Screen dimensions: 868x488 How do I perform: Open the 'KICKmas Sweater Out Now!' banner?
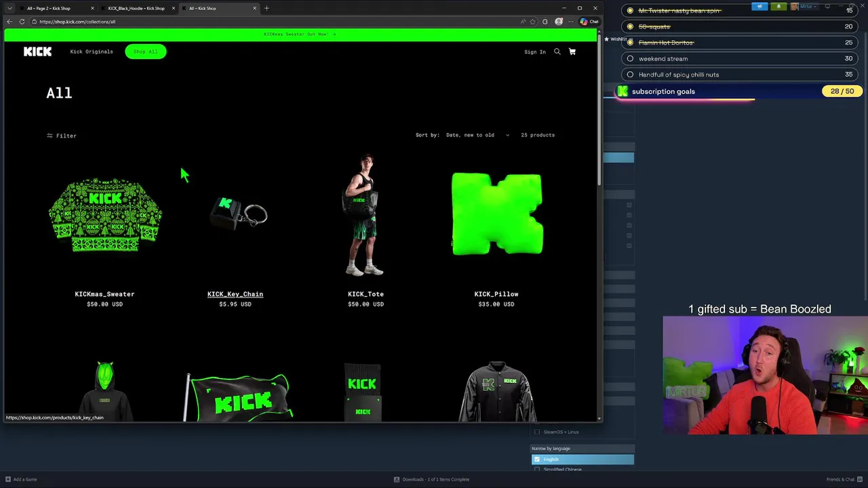tap(300, 34)
